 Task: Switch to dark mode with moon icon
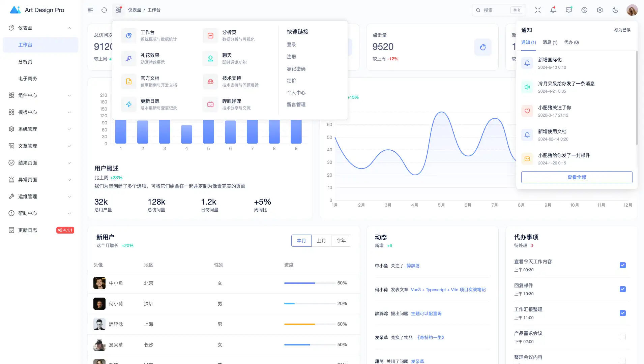click(615, 10)
